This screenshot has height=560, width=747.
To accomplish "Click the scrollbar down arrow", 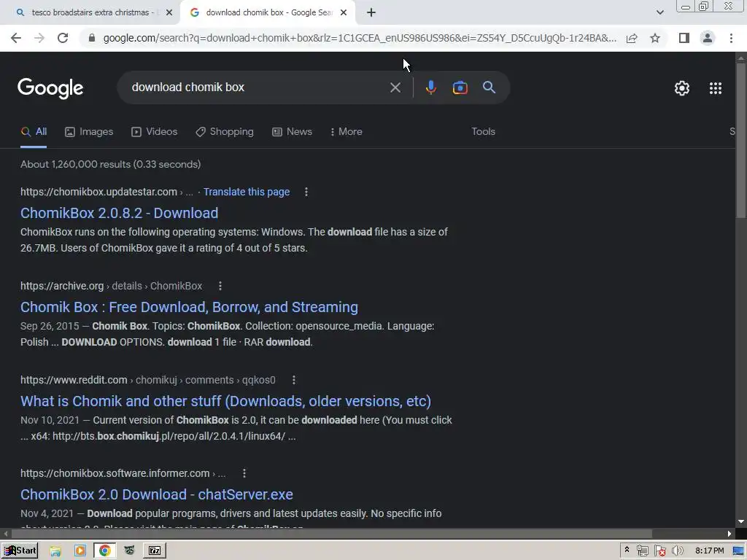I will (x=741, y=522).
